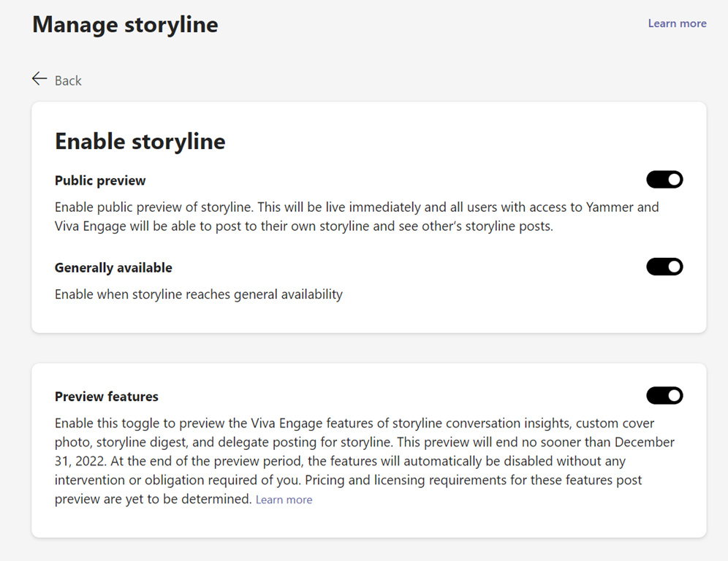Click the Manage storyline page title

pos(125,24)
